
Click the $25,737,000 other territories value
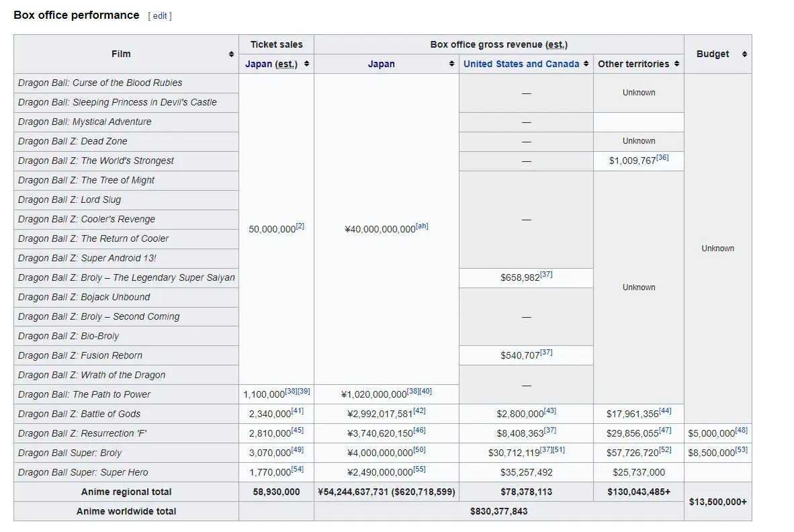(x=639, y=473)
